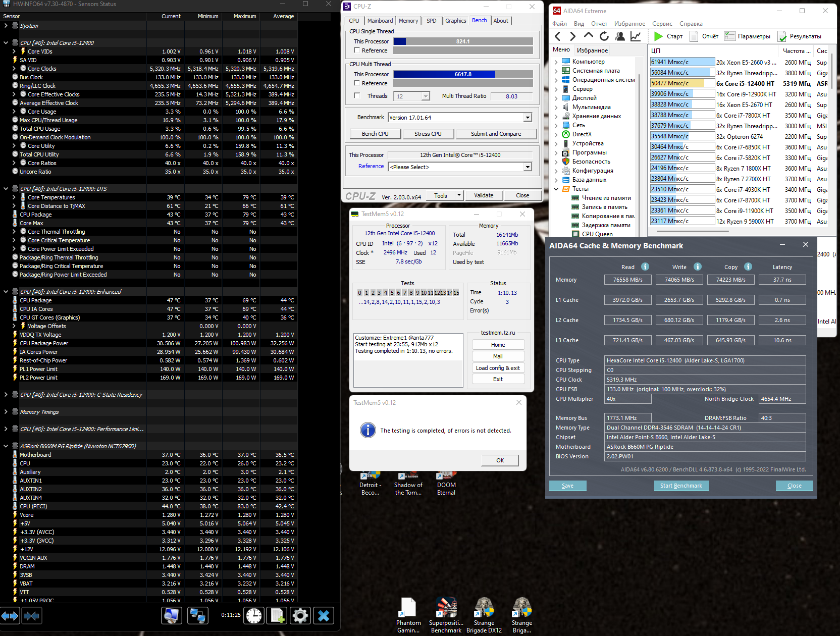Enable Reference checkbox under CPU Multi Thread
This screenshot has width=840, height=636.
357,83
